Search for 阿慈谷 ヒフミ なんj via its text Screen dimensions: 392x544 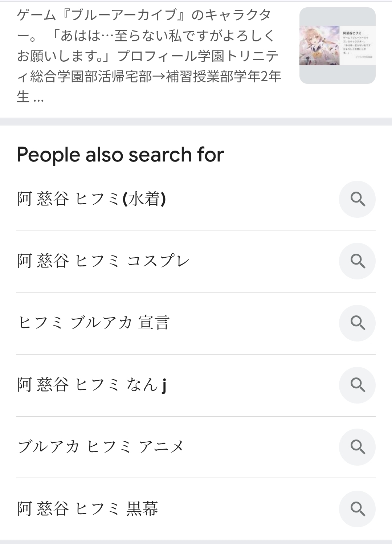click(x=91, y=385)
